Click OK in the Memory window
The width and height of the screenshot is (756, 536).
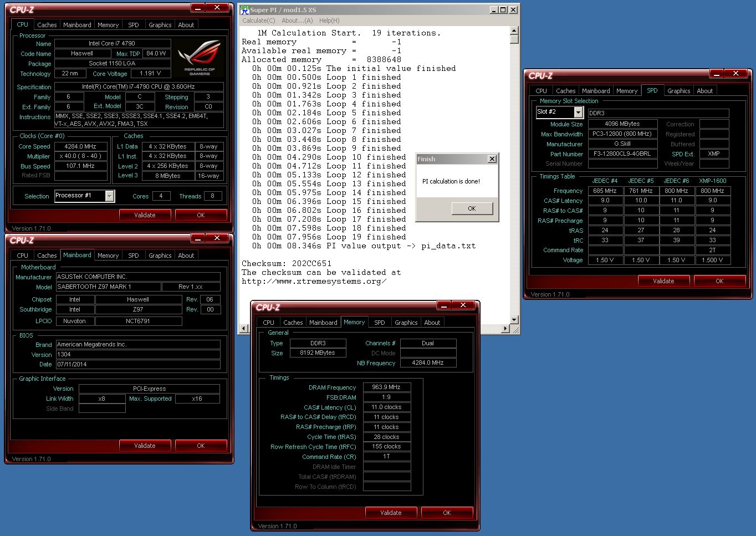(447, 513)
